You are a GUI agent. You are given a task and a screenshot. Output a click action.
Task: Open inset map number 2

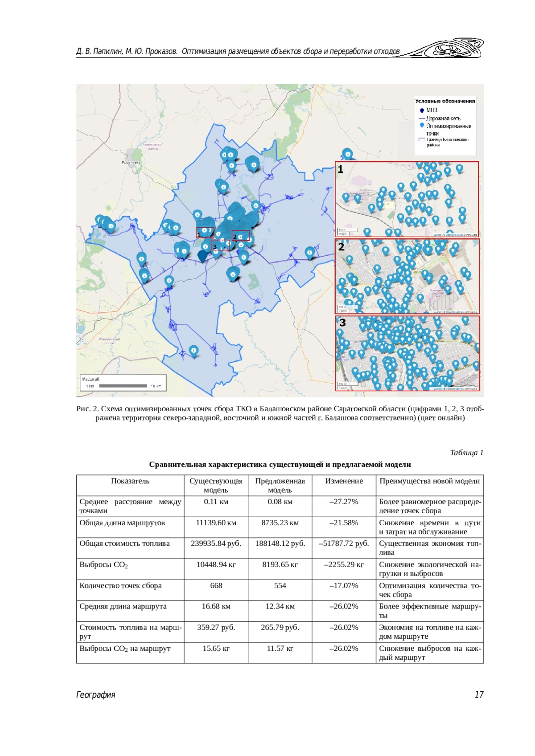(x=407, y=276)
